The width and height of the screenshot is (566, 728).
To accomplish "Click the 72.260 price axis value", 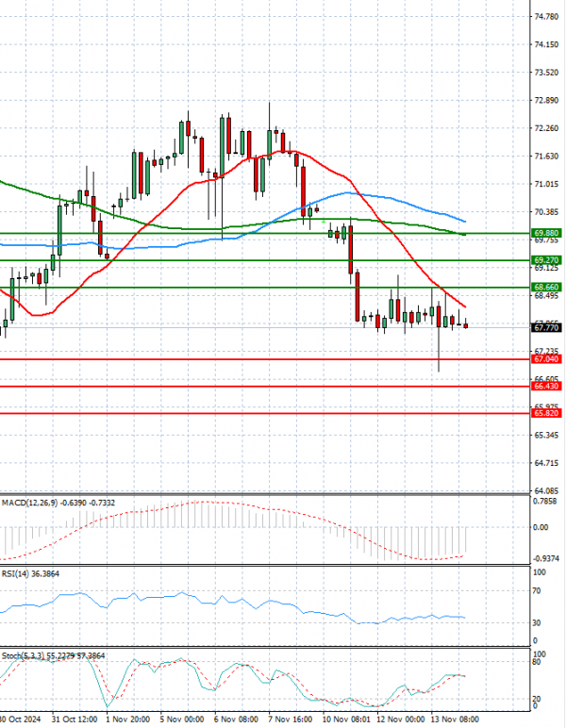I will pos(546,128).
